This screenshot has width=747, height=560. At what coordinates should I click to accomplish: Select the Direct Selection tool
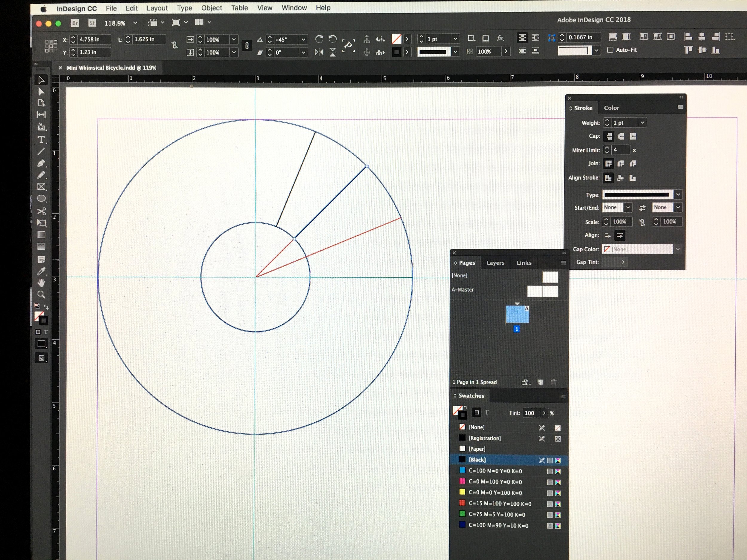click(x=41, y=91)
